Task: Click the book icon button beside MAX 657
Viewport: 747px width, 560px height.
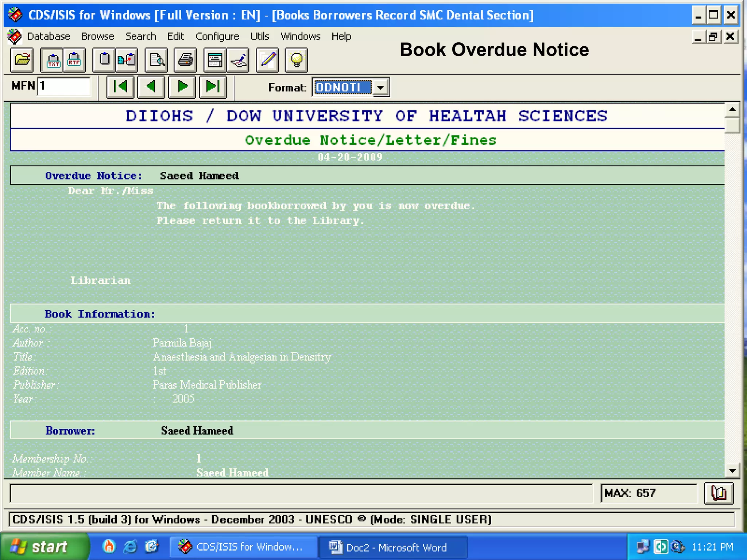Action: click(x=718, y=493)
